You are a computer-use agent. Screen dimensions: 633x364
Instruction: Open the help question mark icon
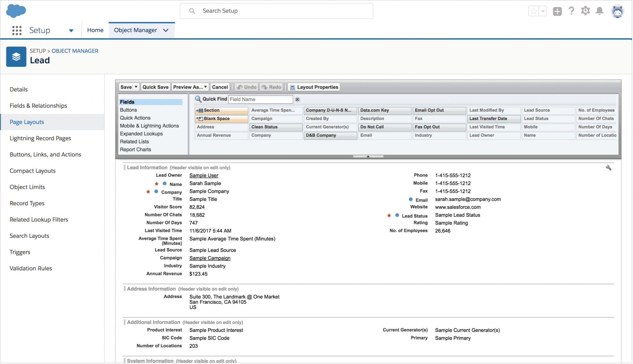(571, 11)
